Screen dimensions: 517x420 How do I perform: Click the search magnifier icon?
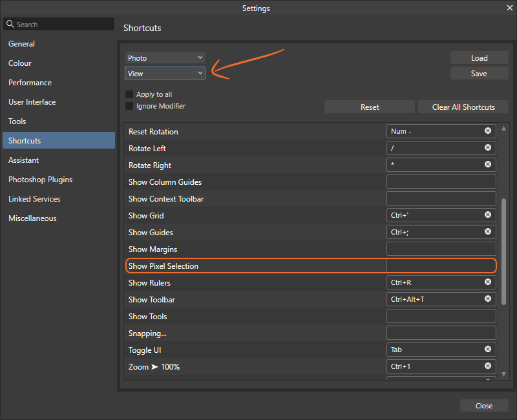tap(10, 23)
